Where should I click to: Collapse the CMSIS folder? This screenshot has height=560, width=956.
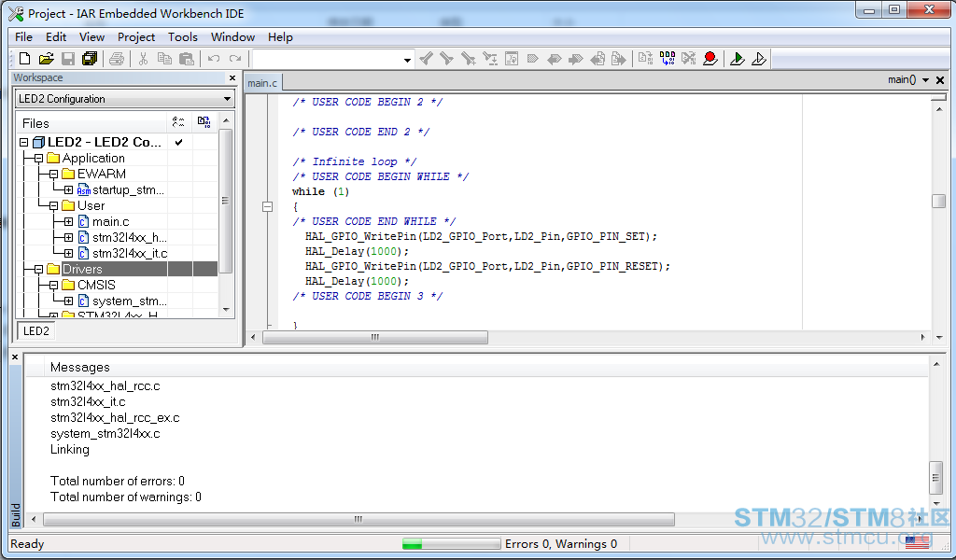[x=53, y=286]
